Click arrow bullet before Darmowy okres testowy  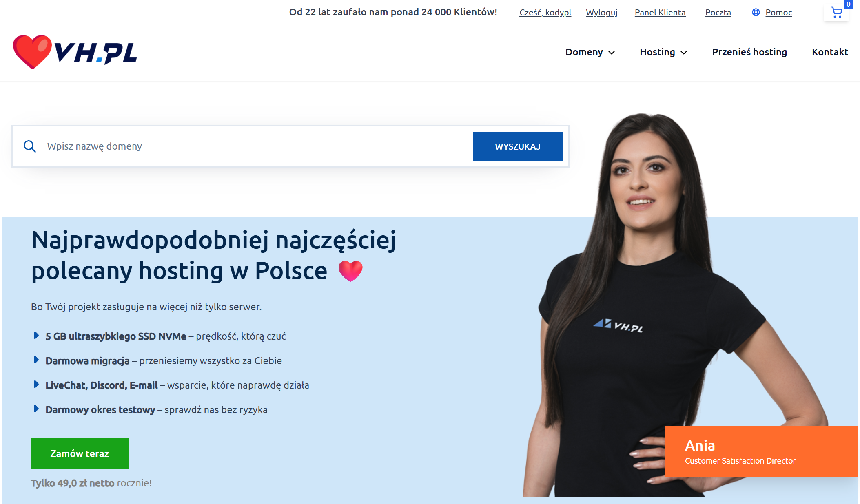[36, 409]
